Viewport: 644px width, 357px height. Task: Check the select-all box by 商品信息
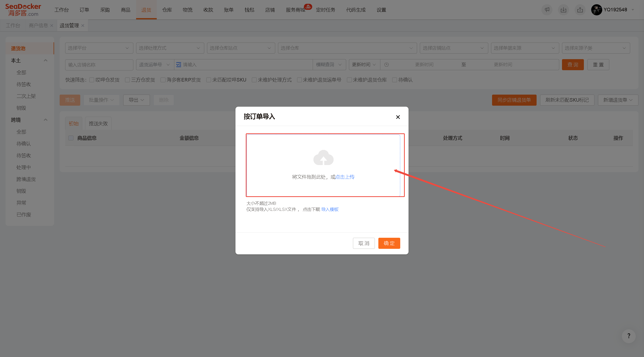click(71, 138)
